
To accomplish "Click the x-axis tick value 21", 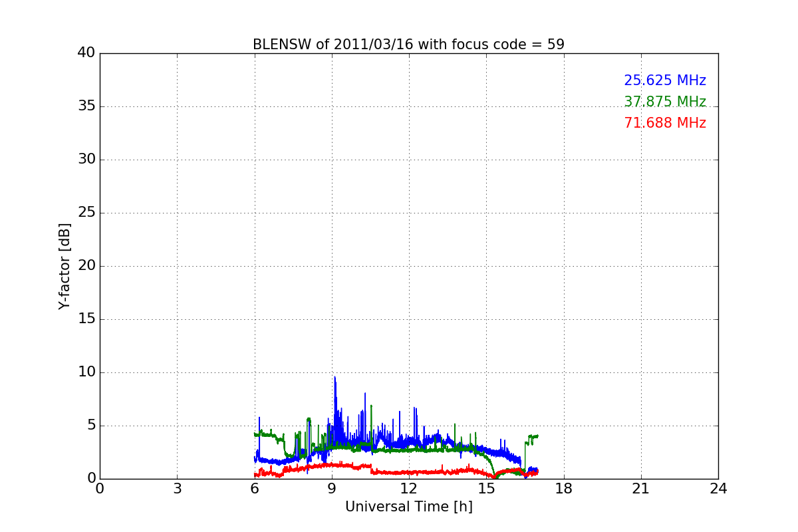I will 641,489.
